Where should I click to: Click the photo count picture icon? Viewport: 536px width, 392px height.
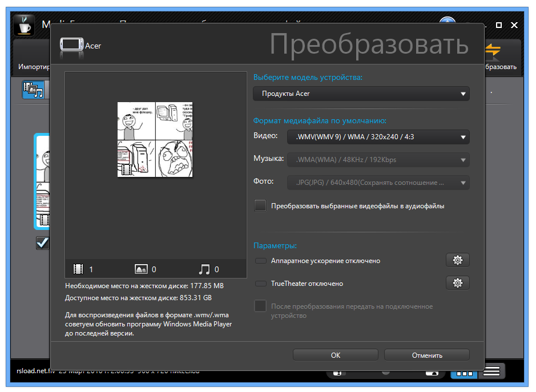tap(141, 269)
